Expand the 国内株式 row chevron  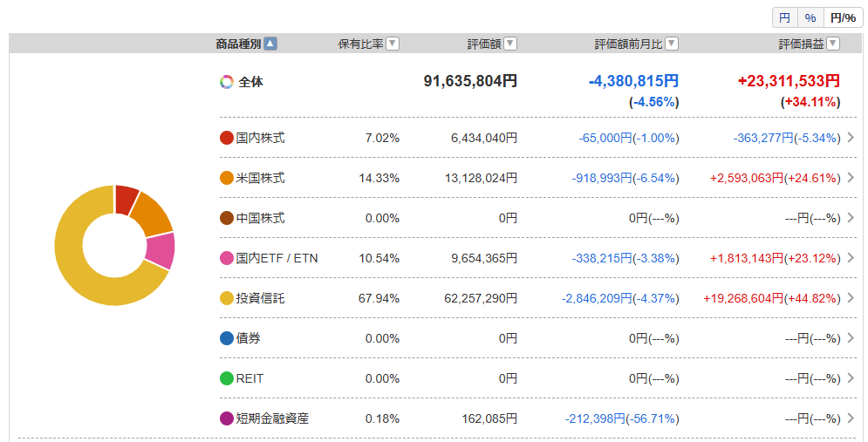(851, 137)
